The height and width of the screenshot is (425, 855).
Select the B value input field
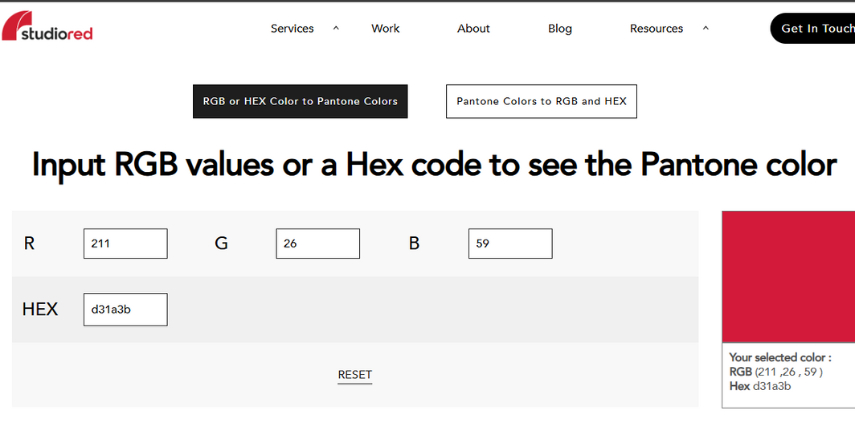[509, 244]
